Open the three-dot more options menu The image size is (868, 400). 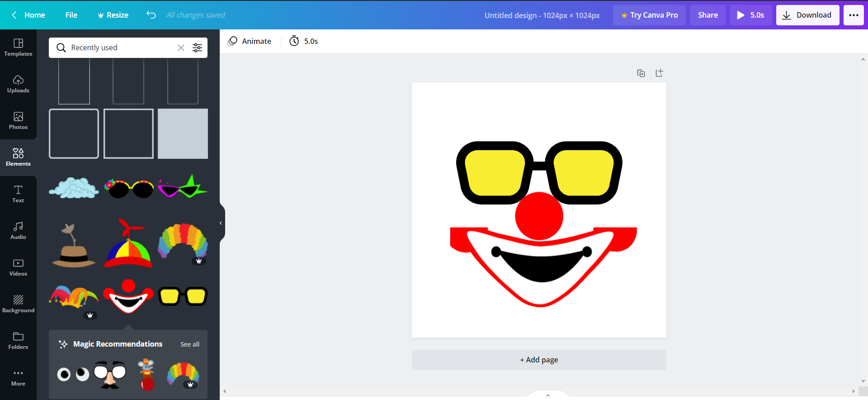(854, 15)
